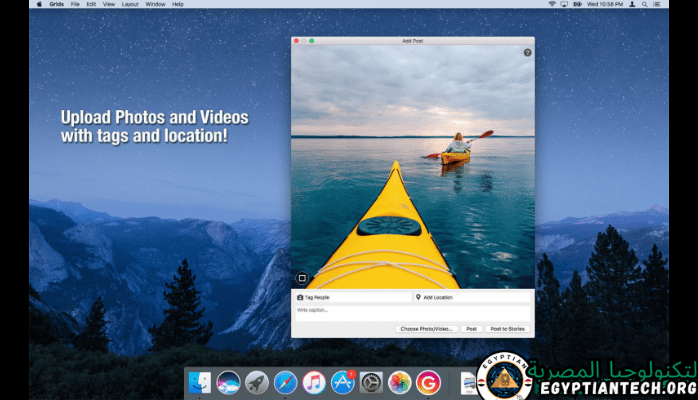
Task: Toggle the photo crop aspect button
Action: (301, 279)
